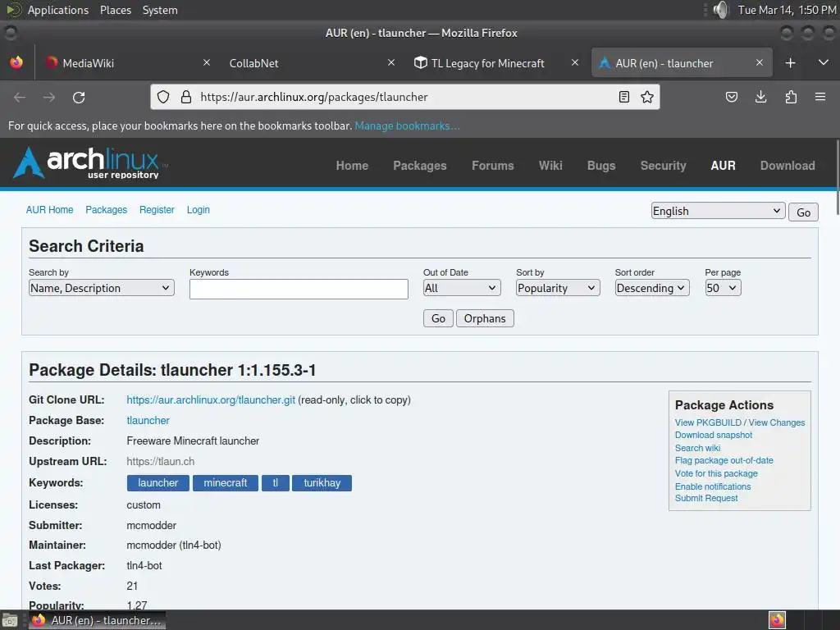Click the tlauncher package base link
This screenshot has height=630, width=840.
coord(148,421)
